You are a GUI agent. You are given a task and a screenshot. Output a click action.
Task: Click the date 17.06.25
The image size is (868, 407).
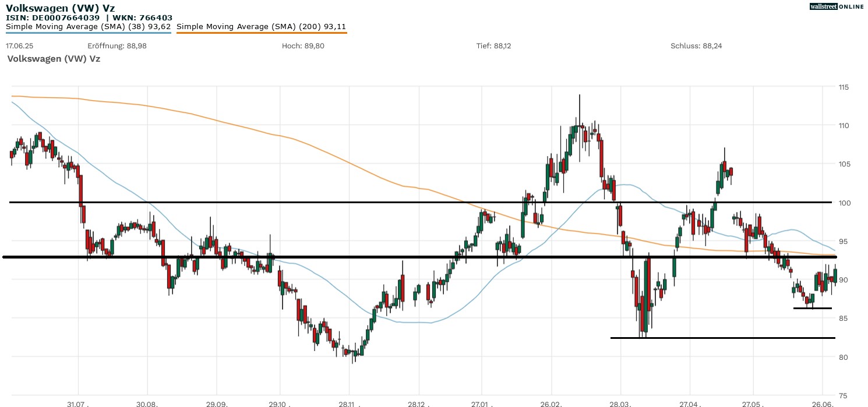click(x=19, y=45)
